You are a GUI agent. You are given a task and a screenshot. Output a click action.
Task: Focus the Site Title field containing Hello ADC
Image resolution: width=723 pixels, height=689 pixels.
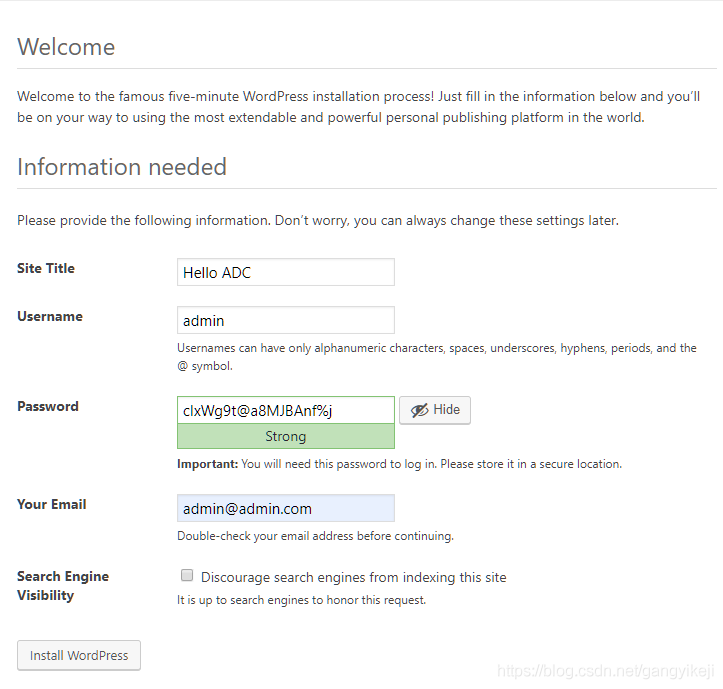coord(285,272)
